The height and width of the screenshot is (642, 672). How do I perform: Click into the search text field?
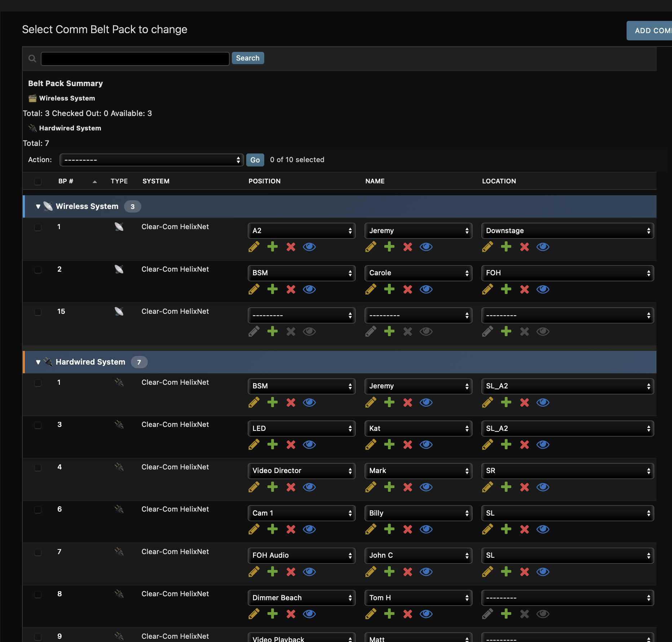click(135, 58)
